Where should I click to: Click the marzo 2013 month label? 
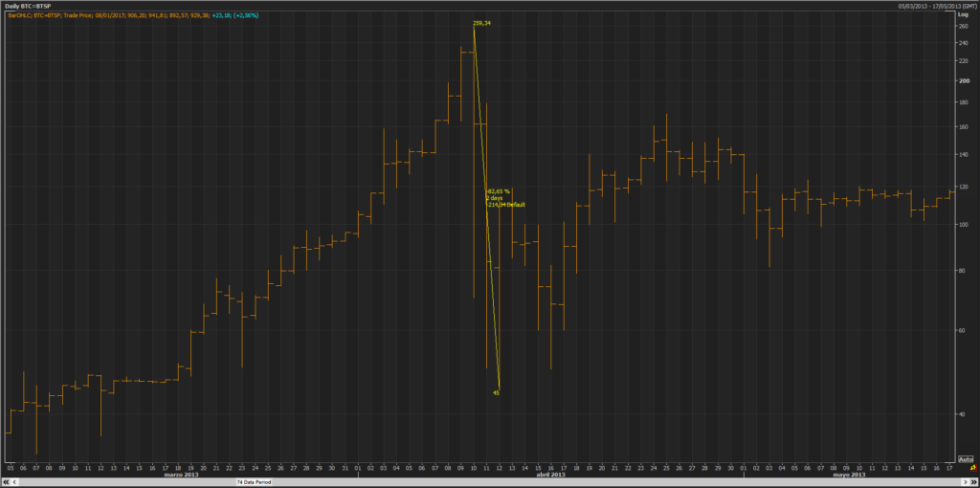[181, 475]
